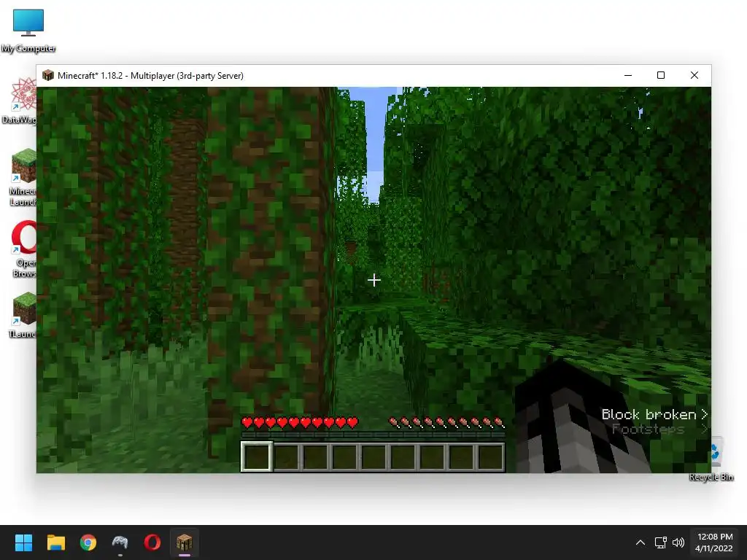Open the volume tray icon

678,542
